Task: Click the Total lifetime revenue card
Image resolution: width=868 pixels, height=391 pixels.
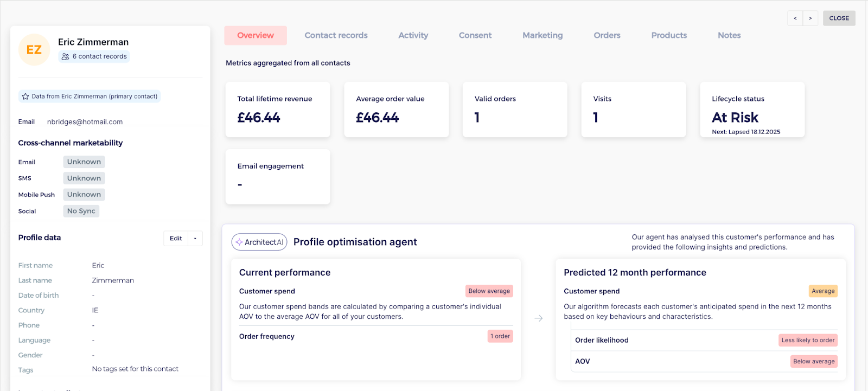Action: point(278,110)
